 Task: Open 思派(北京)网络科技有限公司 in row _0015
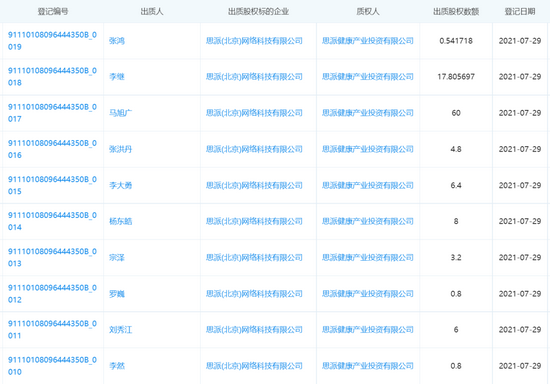254,185
